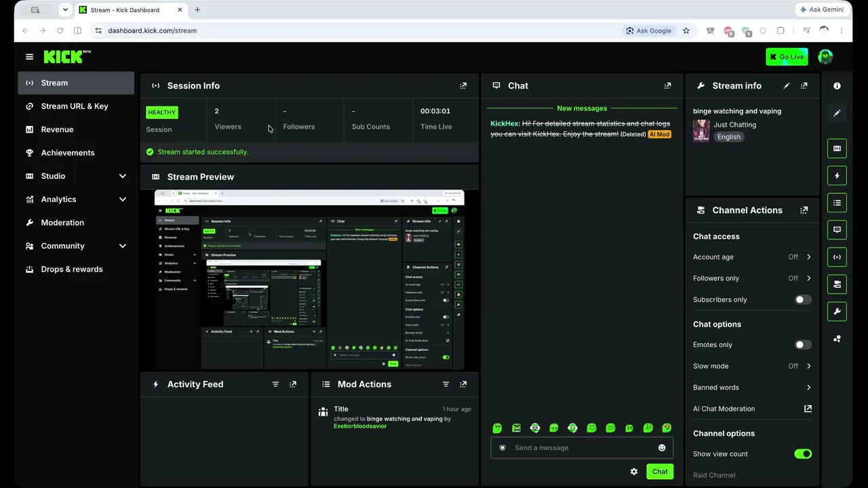Click the Ask Gemini button
Screen dimensions: 868x488
(x=822, y=10)
